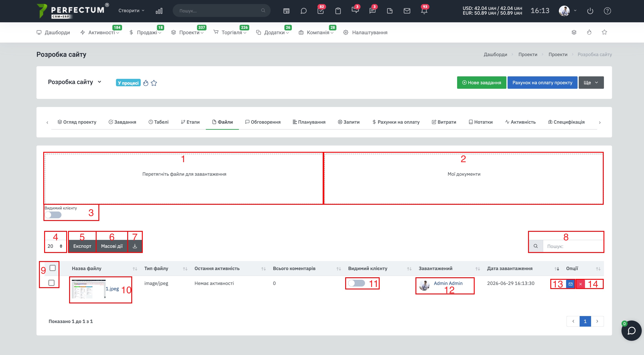This screenshot has width=644, height=355.
Task: Open the 1.jpeg file thumbnail
Action: pyautogui.click(x=88, y=289)
